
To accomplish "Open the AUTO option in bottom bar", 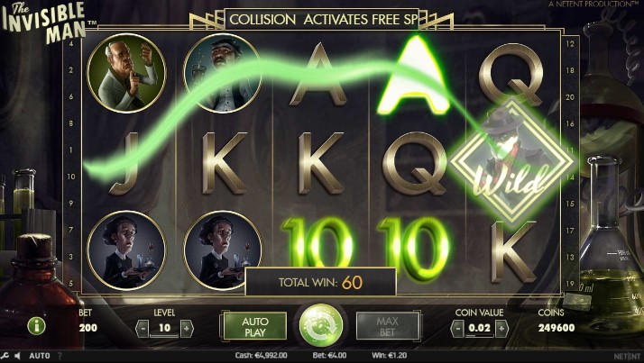I will pos(40,356).
